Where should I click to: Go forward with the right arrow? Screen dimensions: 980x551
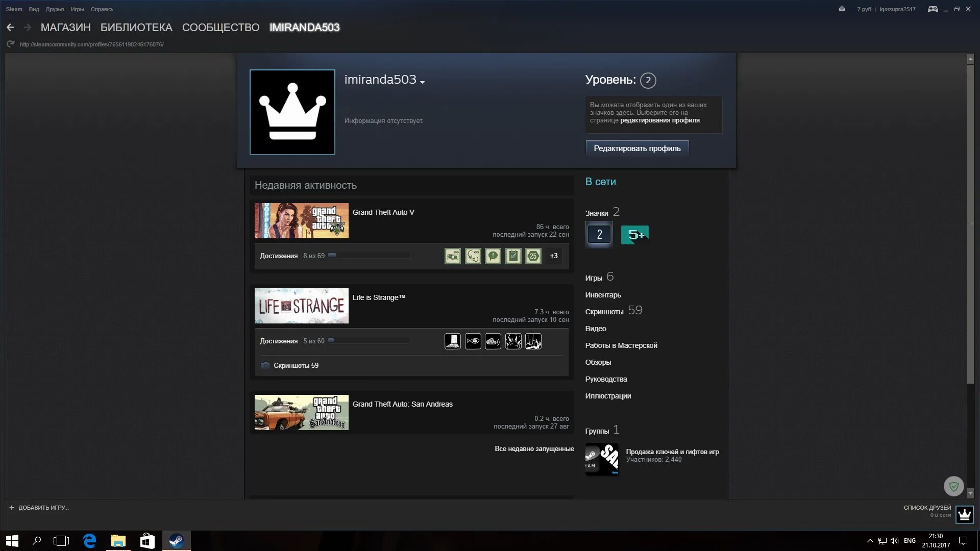coord(28,28)
